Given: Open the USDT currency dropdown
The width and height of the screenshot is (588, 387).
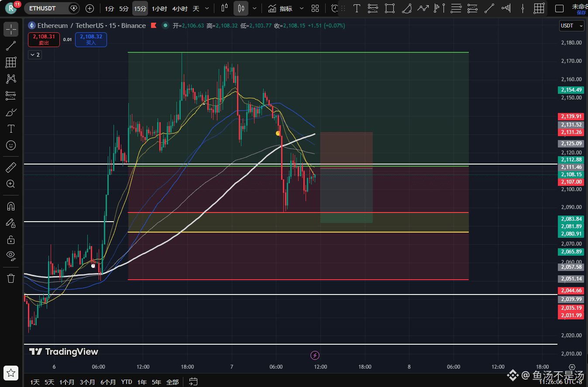Looking at the screenshot, I should pyautogui.click(x=572, y=26).
